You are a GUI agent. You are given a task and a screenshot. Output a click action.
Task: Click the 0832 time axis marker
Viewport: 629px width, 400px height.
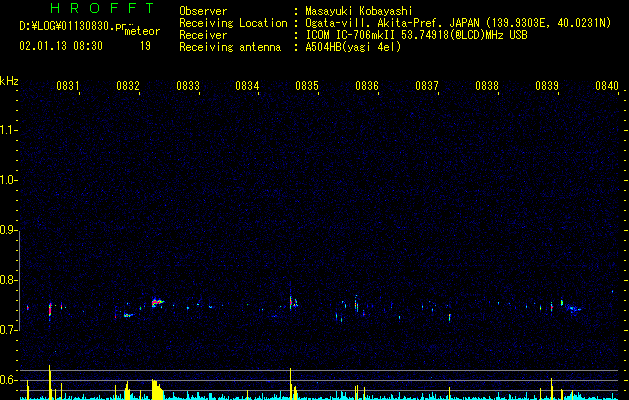tap(128, 86)
